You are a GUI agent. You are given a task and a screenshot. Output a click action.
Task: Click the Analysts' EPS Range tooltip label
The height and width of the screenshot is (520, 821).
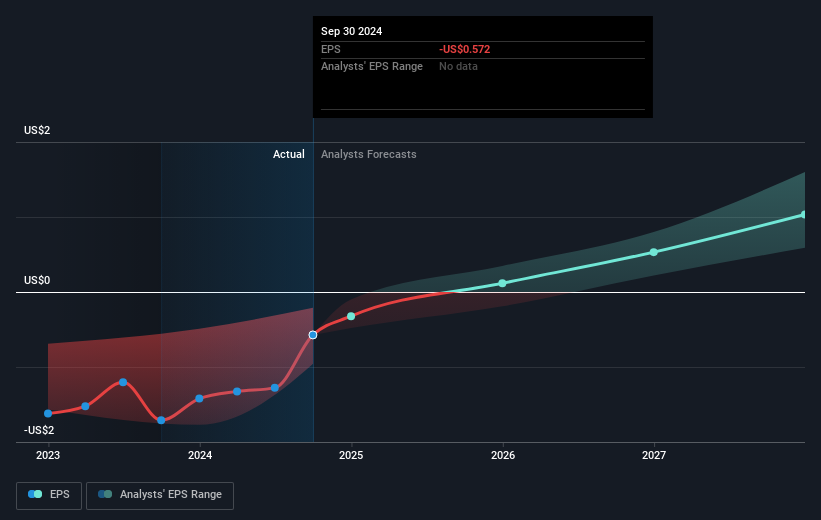[x=372, y=67]
